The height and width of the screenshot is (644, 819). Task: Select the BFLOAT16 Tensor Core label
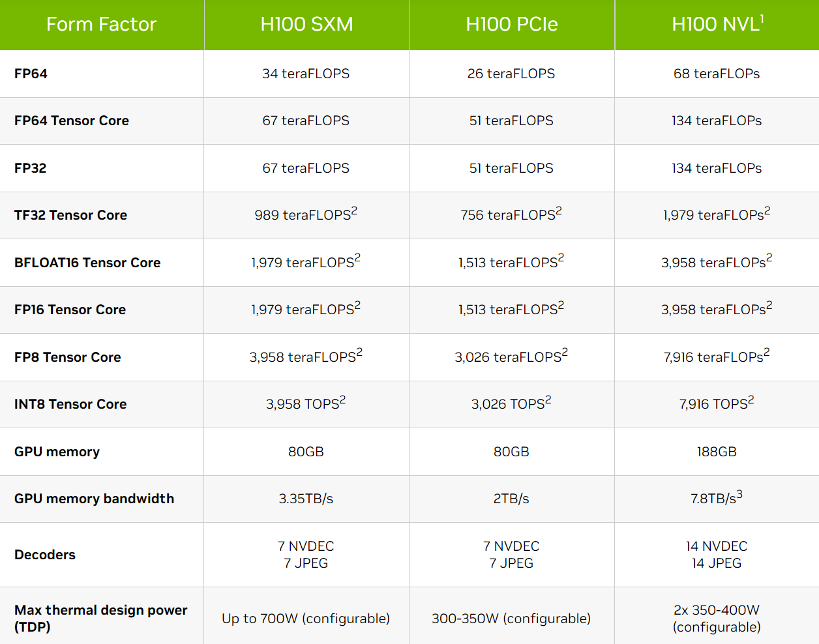(87, 263)
